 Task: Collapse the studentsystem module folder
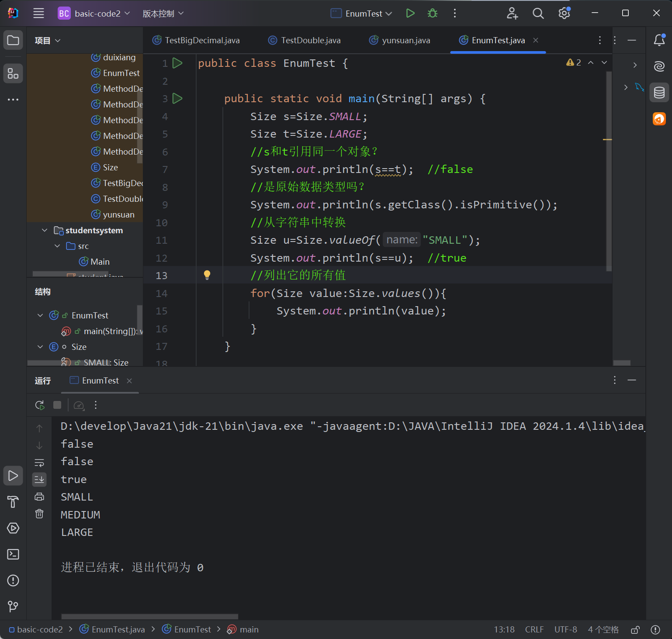click(x=45, y=230)
